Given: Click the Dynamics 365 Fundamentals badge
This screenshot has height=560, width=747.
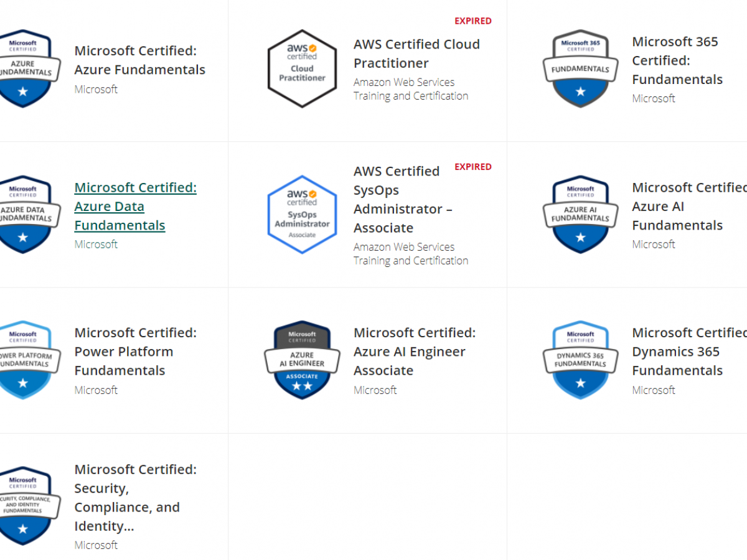Looking at the screenshot, I should 580,360.
